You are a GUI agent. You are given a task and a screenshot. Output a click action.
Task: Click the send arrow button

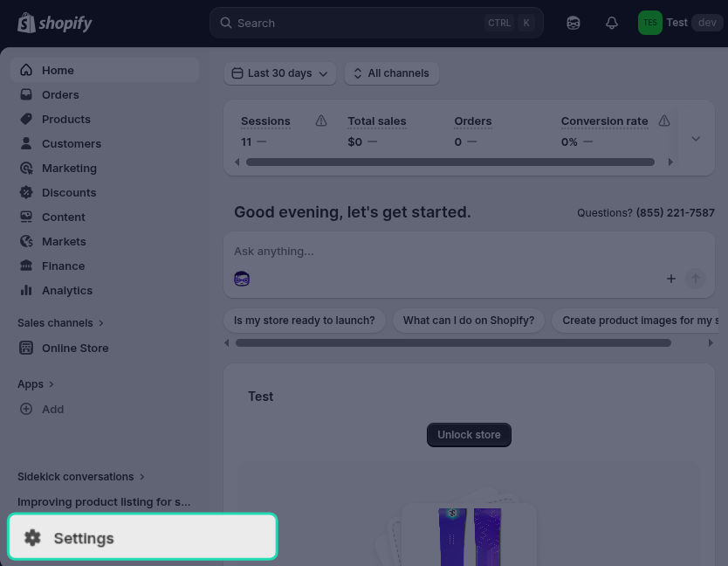tap(695, 279)
